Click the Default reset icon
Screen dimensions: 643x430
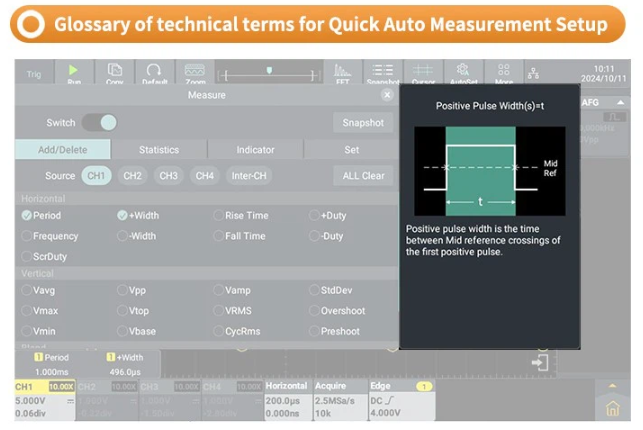tap(154, 74)
